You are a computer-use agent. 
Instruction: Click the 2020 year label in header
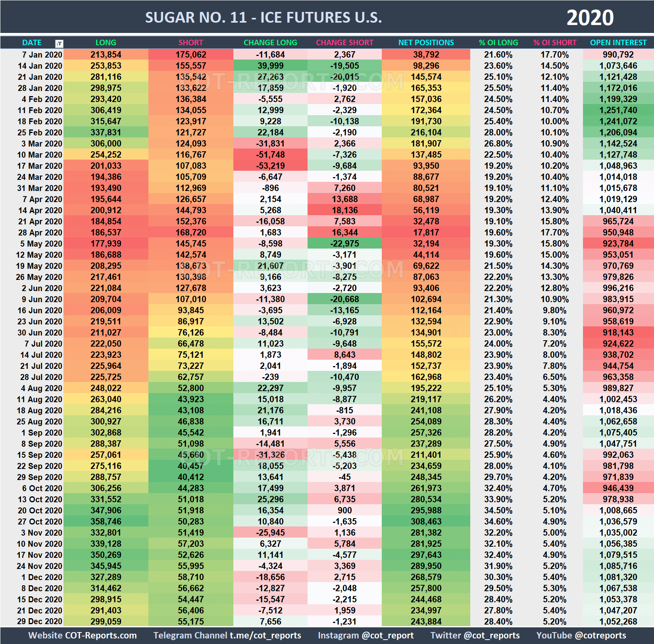coord(590,17)
